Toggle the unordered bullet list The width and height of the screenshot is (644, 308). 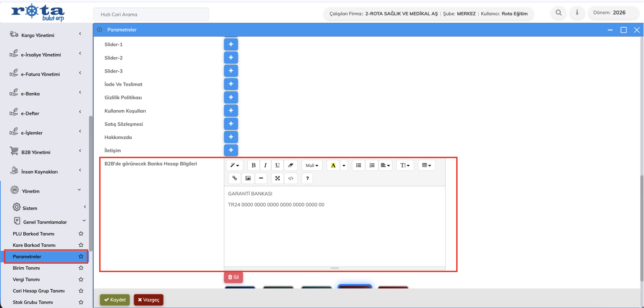point(359,165)
